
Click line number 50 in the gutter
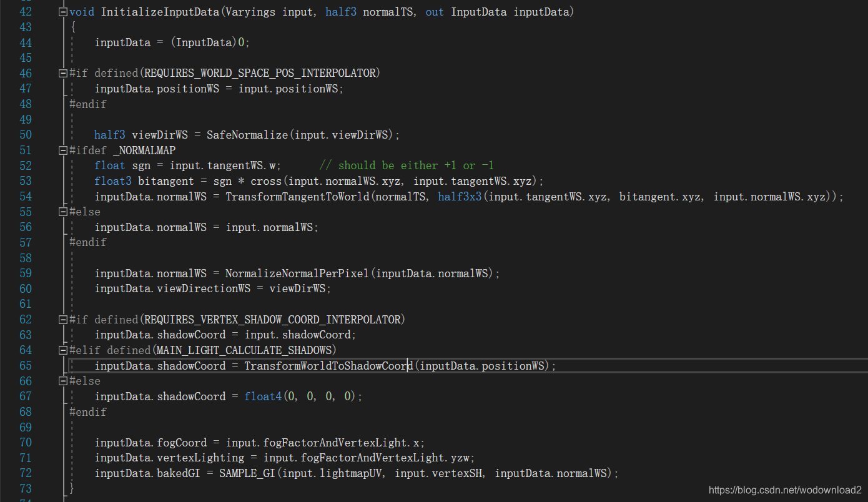tap(26, 135)
